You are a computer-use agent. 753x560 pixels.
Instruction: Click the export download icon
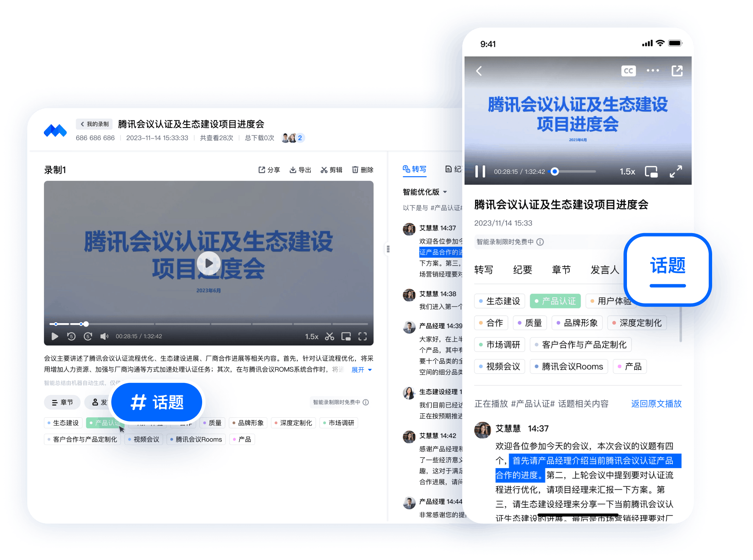[293, 170]
